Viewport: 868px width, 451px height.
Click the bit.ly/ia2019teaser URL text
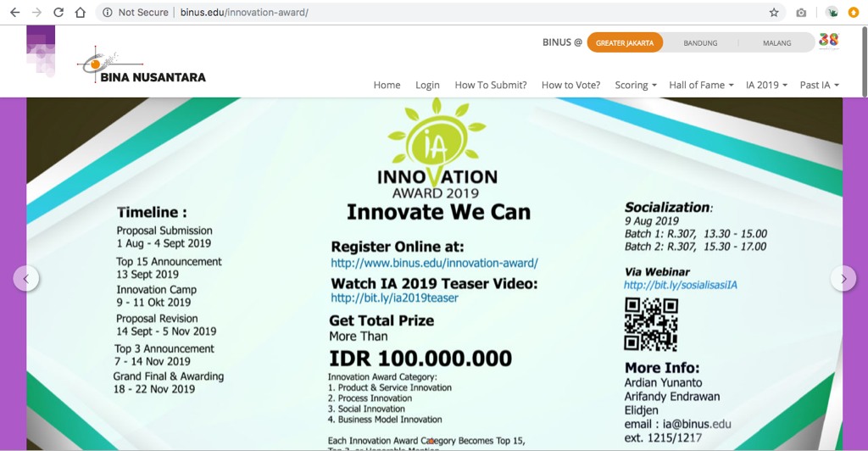[x=395, y=298]
